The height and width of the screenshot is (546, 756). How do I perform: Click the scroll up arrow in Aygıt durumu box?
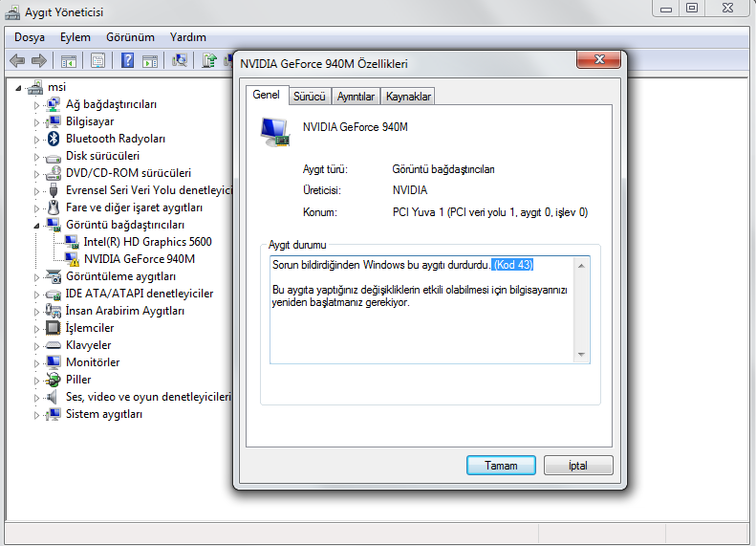point(581,266)
